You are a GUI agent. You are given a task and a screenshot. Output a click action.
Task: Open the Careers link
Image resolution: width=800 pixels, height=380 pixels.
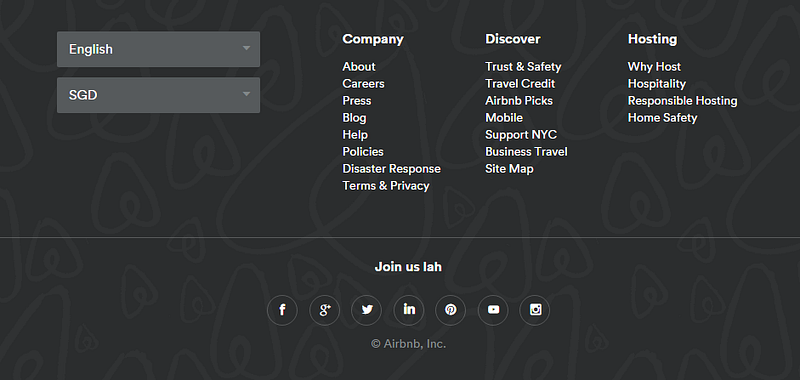click(363, 84)
